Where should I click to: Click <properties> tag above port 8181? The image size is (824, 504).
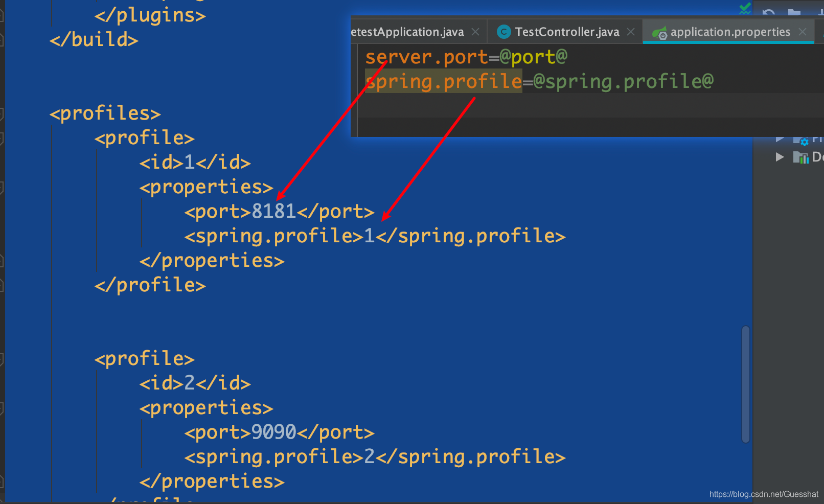click(207, 187)
